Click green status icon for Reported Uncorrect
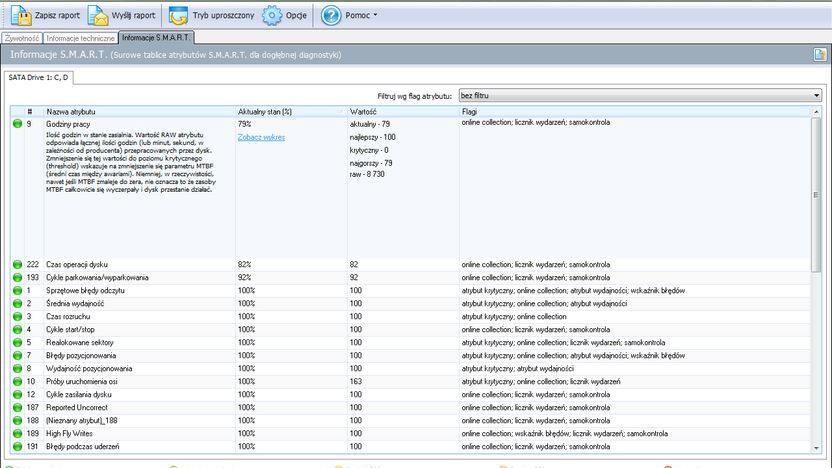832x468 pixels. 18,408
